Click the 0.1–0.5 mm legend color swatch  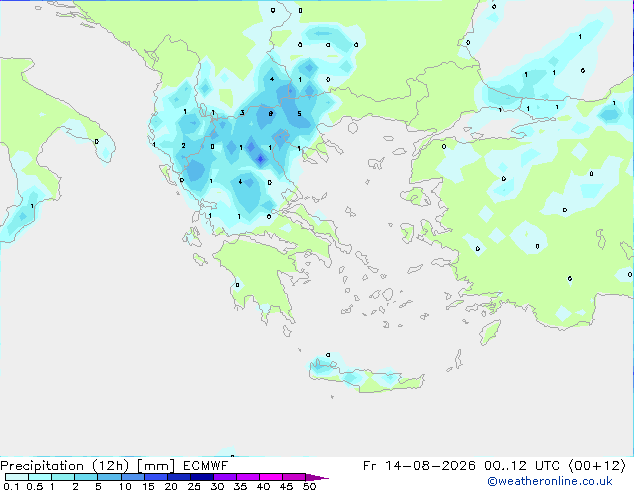17,477
